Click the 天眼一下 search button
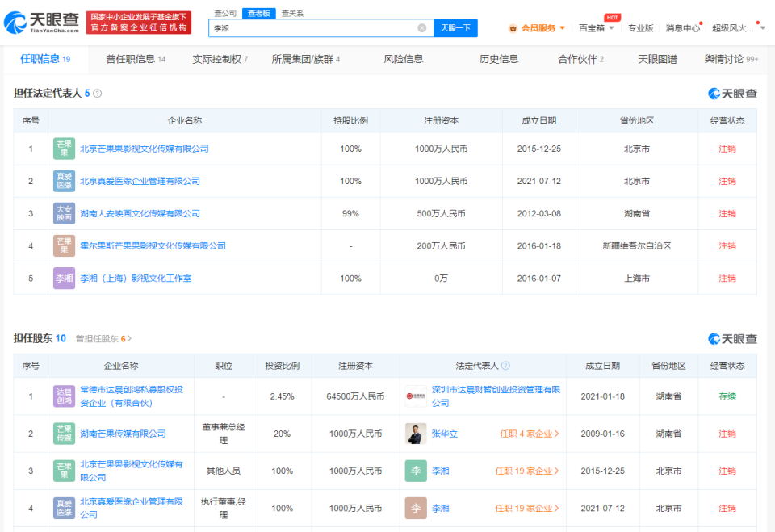775x532 pixels. pos(455,27)
